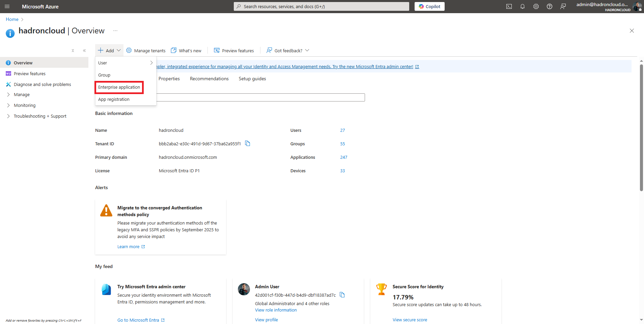Click View secure score link
Image resolution: width=644 pixels, height=324 pixels.
(410, 320)
